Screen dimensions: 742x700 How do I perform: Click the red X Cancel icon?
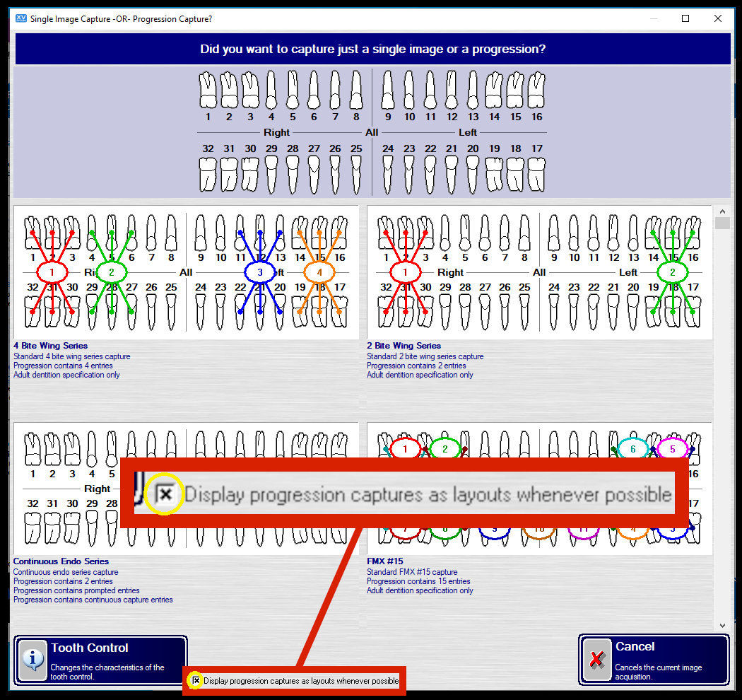tap(597, 659)
